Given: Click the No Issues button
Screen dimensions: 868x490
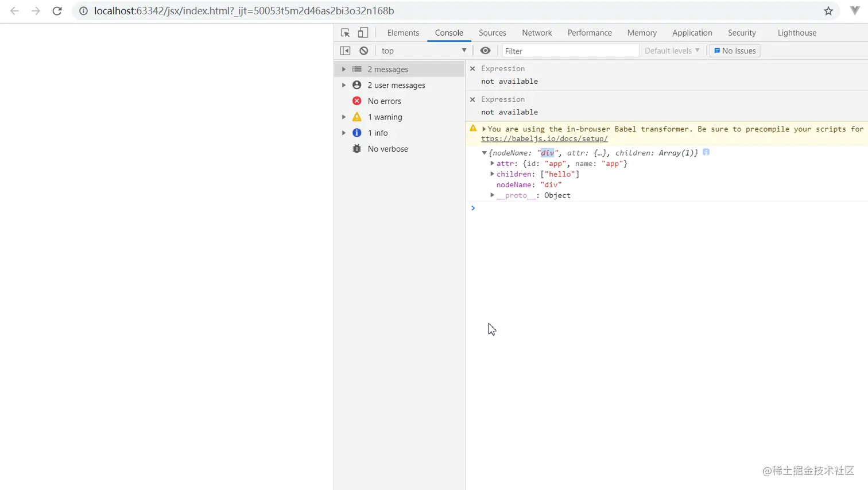Looking at the screenshot, I should click(x=735, y=51).
